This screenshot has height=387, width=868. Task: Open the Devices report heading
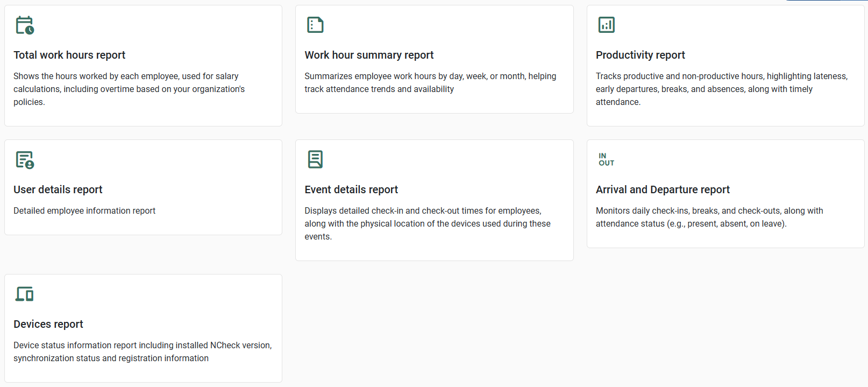(48, 324)
